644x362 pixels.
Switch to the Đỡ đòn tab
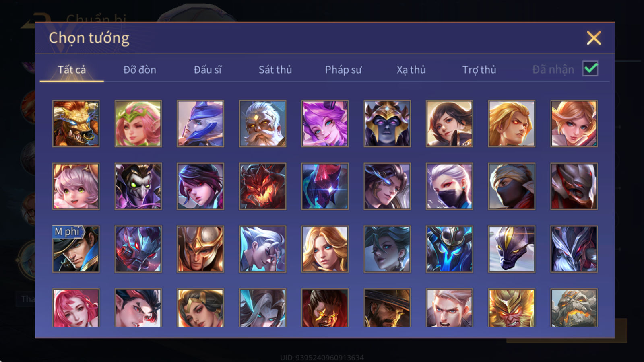[140, 70]
